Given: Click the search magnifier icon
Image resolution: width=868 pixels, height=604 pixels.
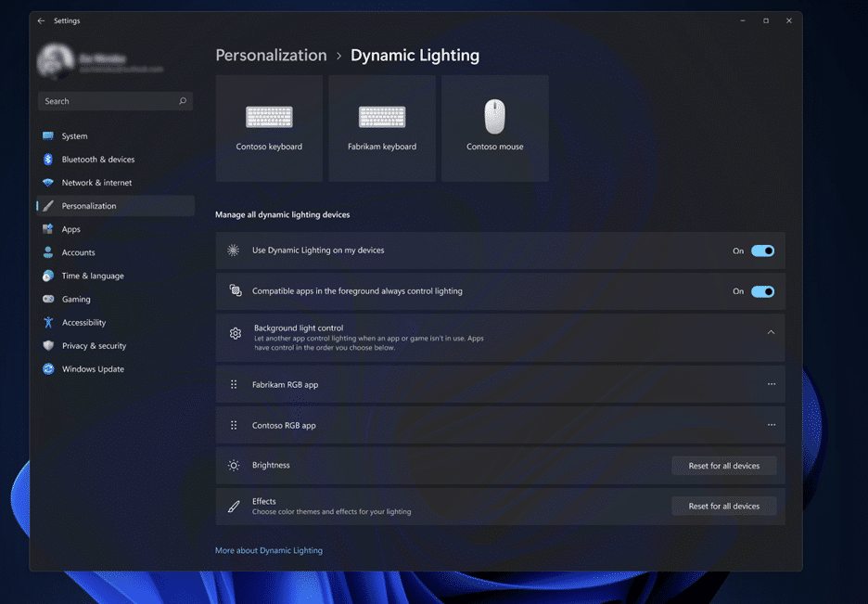Looking at the screenshot, I should coord(183,101).
